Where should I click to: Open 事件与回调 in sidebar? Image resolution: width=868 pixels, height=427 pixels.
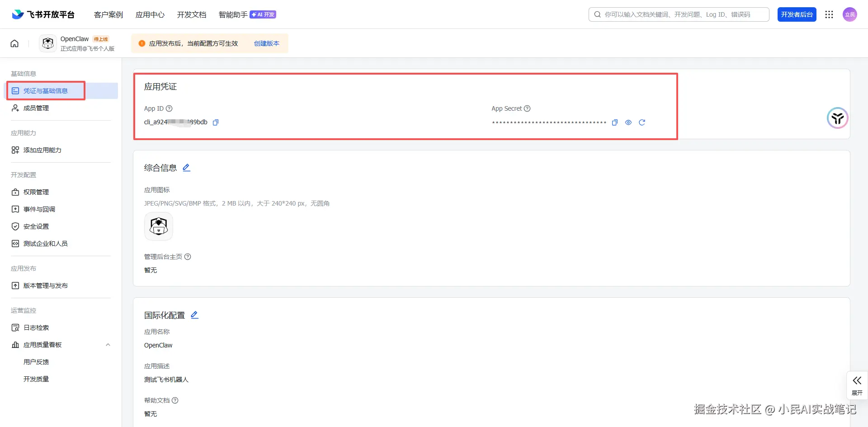[x=61, y=209]
